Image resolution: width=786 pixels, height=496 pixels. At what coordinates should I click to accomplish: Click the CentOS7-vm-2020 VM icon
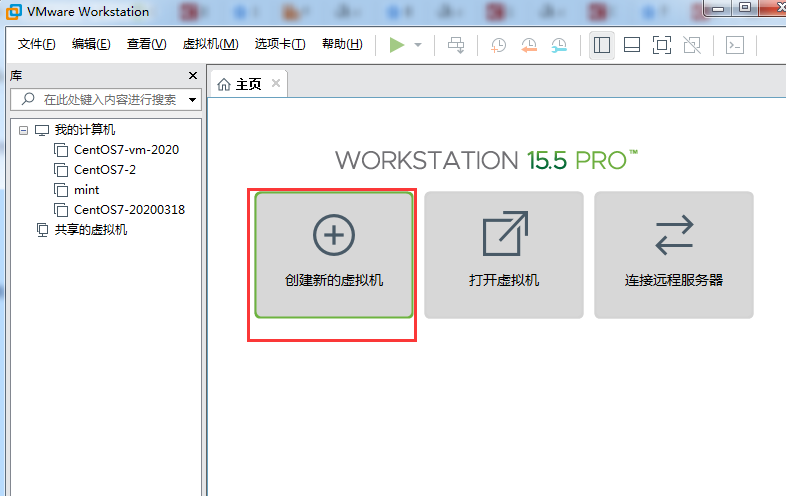point(61,150)
